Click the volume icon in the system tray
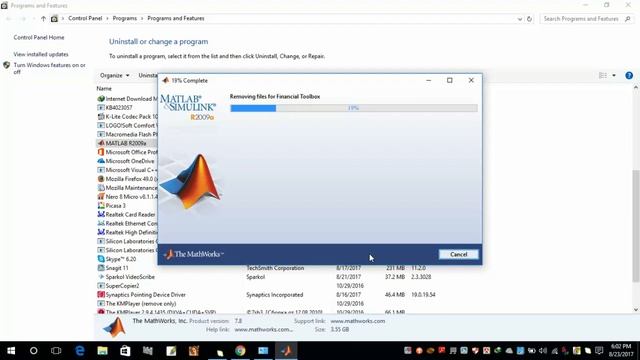Image resolution: width=640 pixels, height=360 pixels. tap(543, 351)
